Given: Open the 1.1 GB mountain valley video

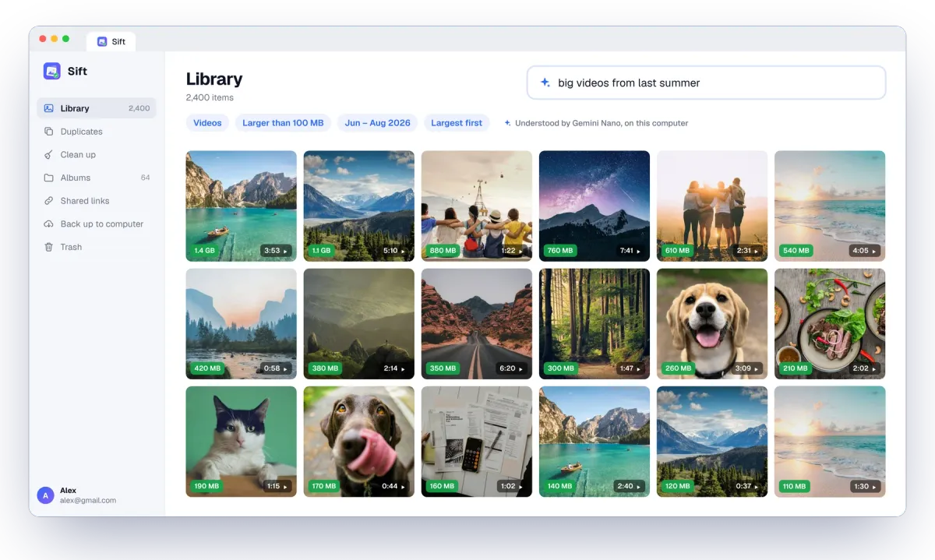Looking at the screenshot, I should click(358, 206).
